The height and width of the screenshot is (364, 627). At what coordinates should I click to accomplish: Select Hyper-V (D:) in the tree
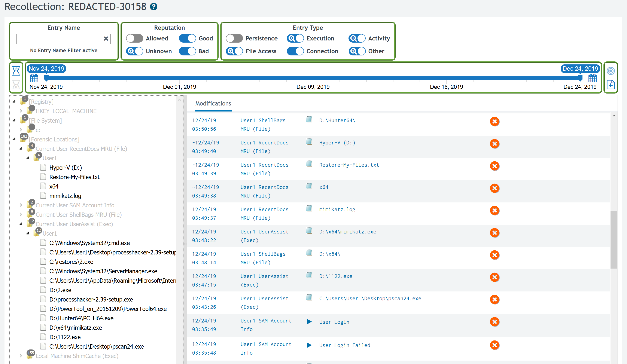pyautogui.click(x=66, y=168)
